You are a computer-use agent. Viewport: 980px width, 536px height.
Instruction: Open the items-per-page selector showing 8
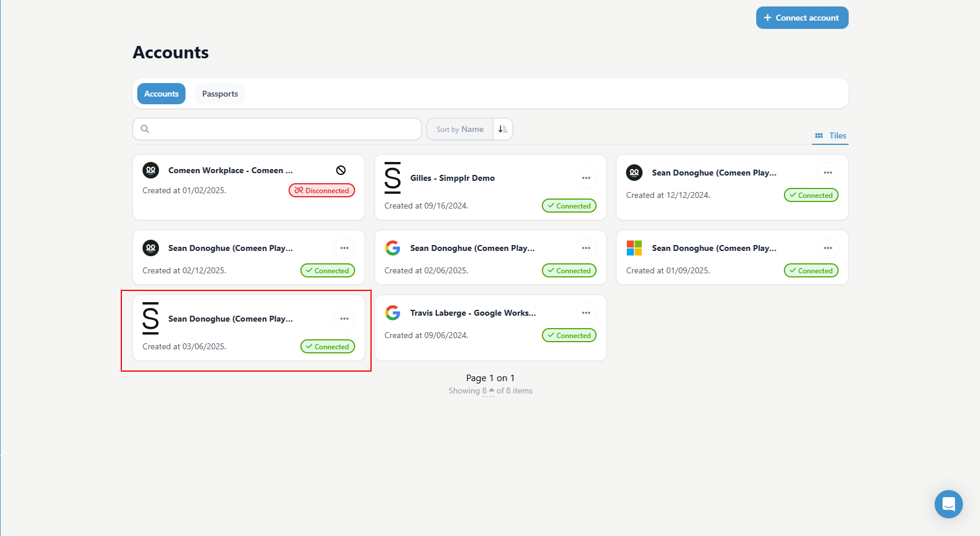(x=488, y=391)
